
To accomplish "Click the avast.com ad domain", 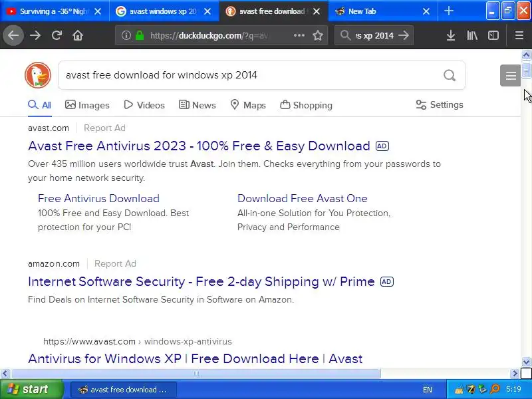I will [49, 128].
